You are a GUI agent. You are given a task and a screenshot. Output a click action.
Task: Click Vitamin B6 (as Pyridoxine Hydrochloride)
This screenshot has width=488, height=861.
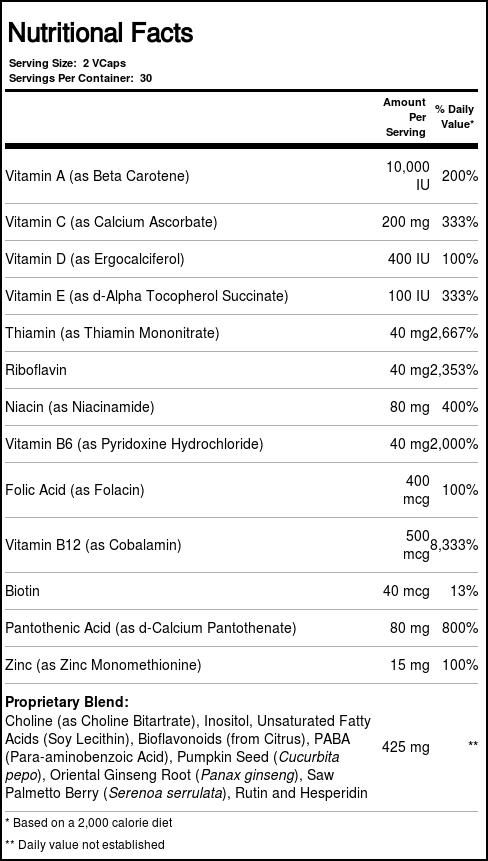(x=134, y=444)
